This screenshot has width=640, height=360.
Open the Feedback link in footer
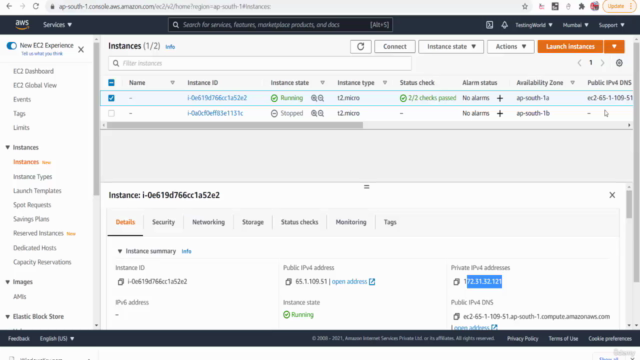click(x=19, y=338)
